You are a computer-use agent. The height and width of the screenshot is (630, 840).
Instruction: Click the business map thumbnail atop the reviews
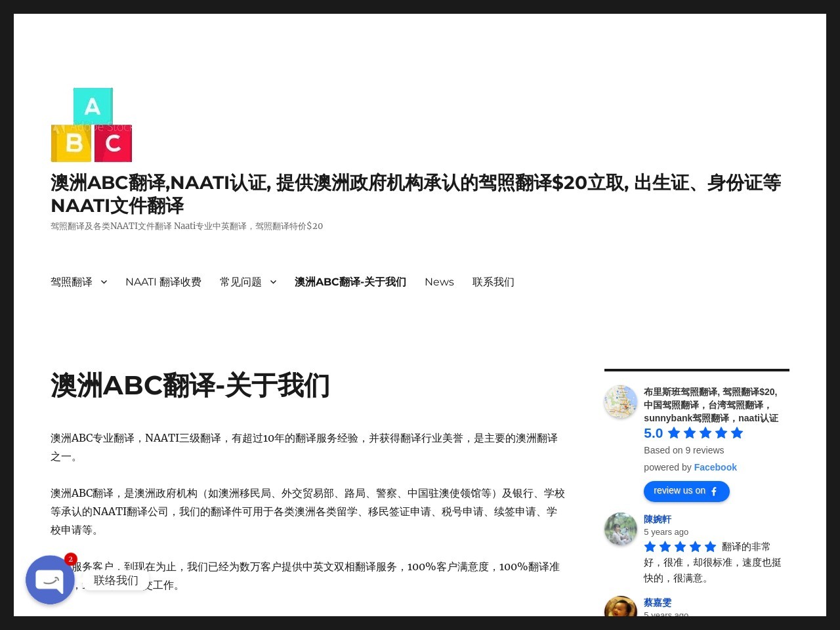tap(620, 402)
